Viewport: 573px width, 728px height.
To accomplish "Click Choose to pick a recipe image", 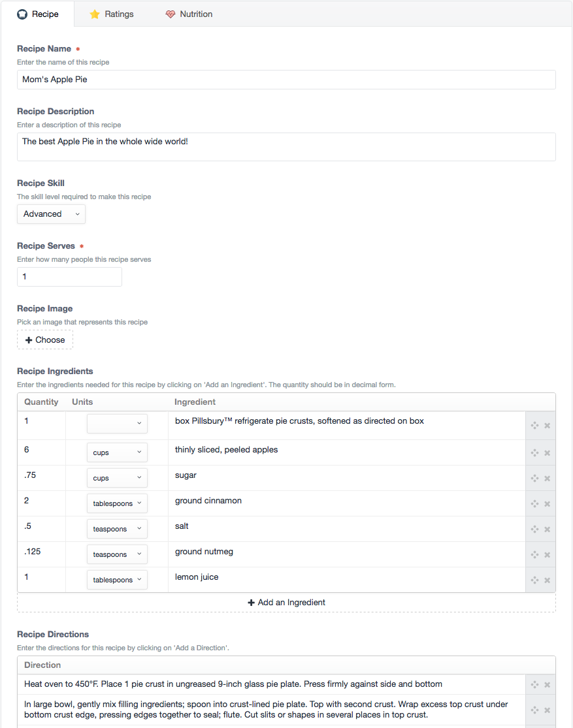I will pyautogui.click(x=44, y=340).
